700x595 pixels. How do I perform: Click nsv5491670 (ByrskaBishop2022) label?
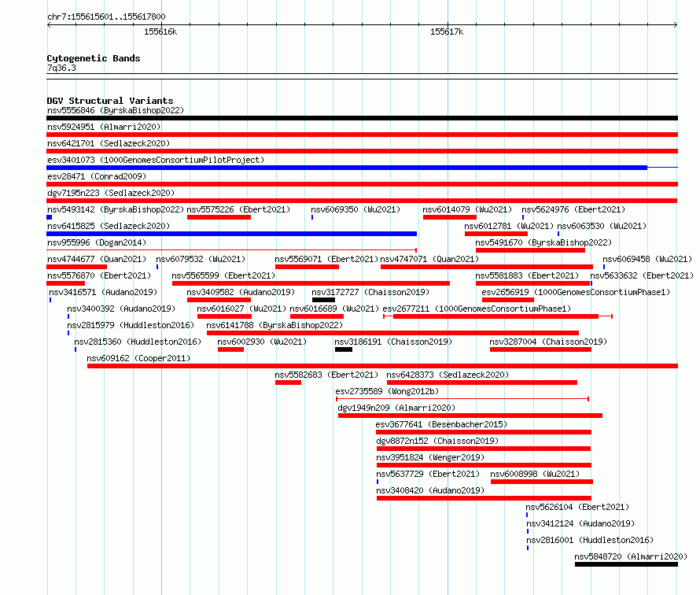click(x=543, y=242)
